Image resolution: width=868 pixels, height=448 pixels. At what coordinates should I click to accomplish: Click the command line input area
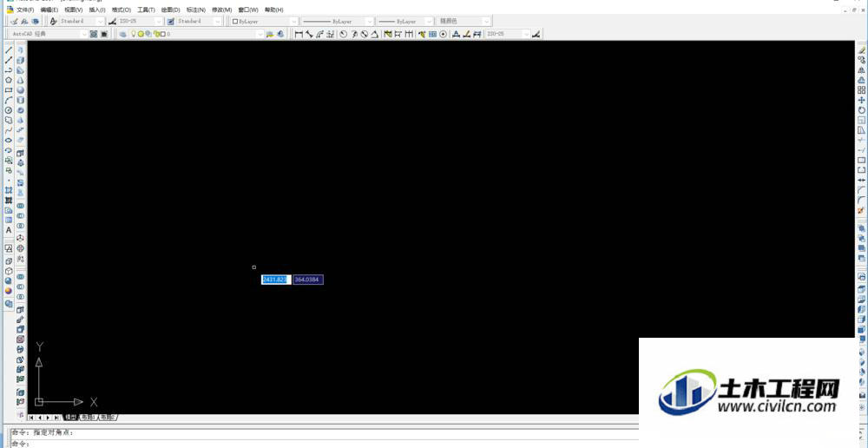point(326,444)
